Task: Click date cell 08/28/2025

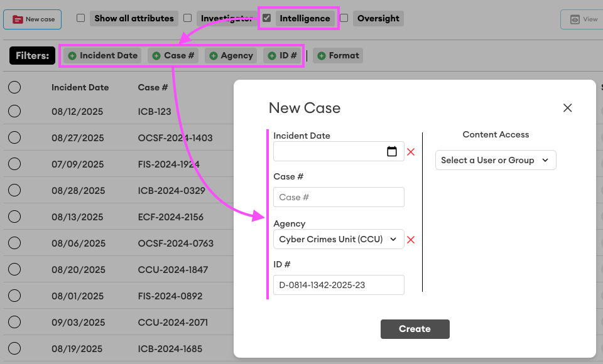Action: tap(78, 191)
